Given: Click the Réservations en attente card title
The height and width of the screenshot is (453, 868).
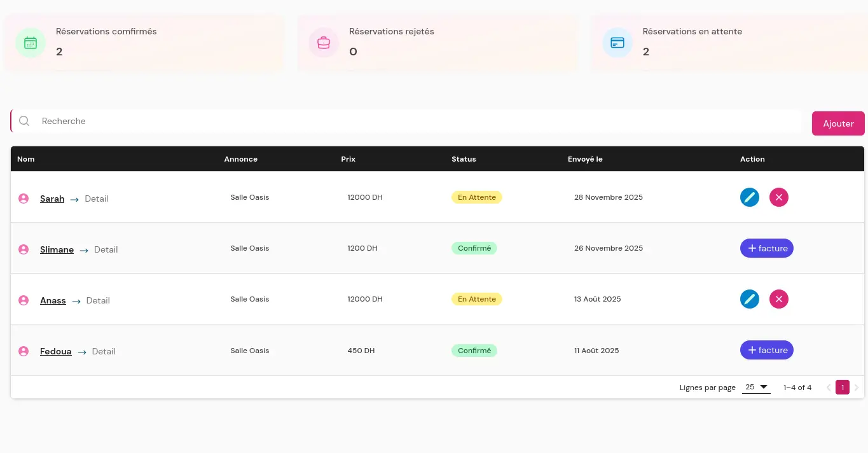Looking at the screenshot, I should tap(692, 31).
